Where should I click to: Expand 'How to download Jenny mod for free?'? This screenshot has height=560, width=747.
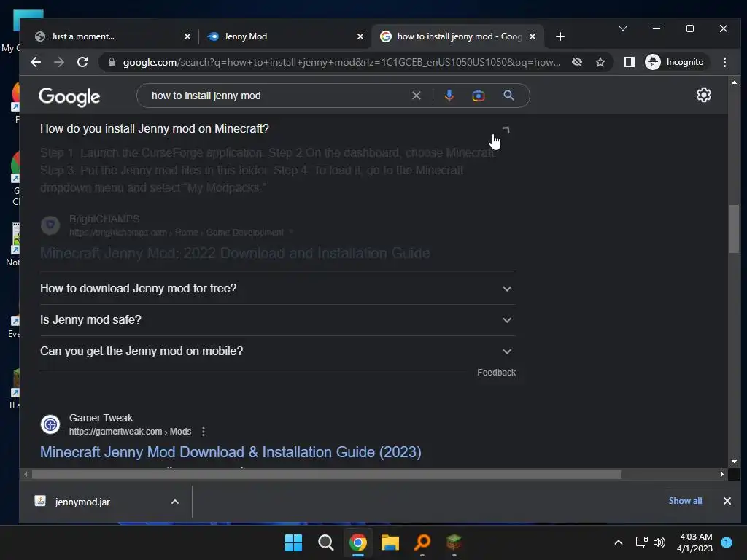[278, 289]
